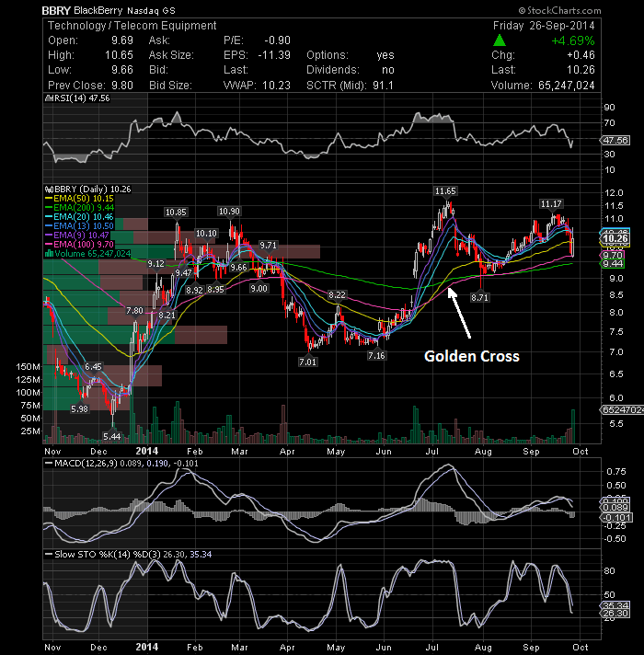Click the -0.101 tag on MACD axis

617,518
